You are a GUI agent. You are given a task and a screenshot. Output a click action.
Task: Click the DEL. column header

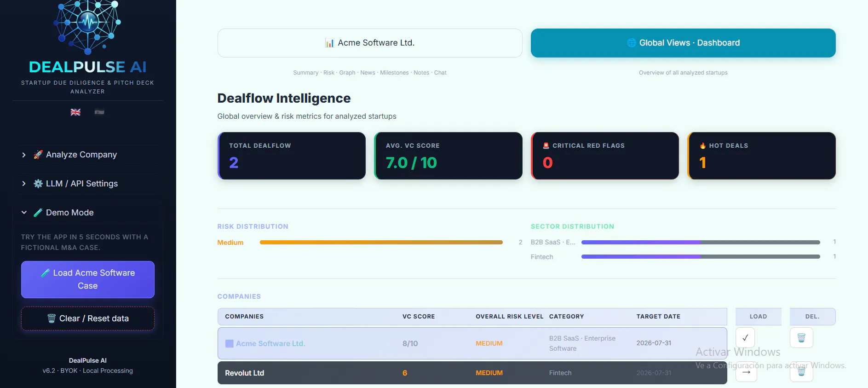pos(812,317)
